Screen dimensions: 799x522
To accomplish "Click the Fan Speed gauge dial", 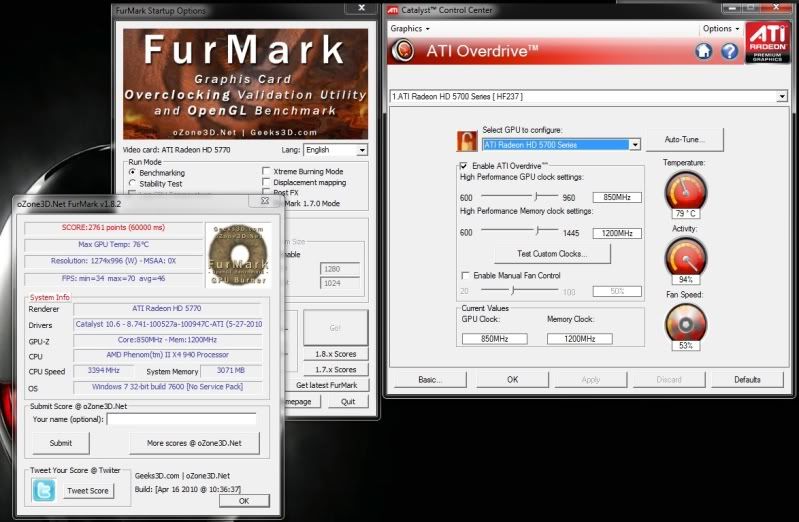I will pos(686,323).
